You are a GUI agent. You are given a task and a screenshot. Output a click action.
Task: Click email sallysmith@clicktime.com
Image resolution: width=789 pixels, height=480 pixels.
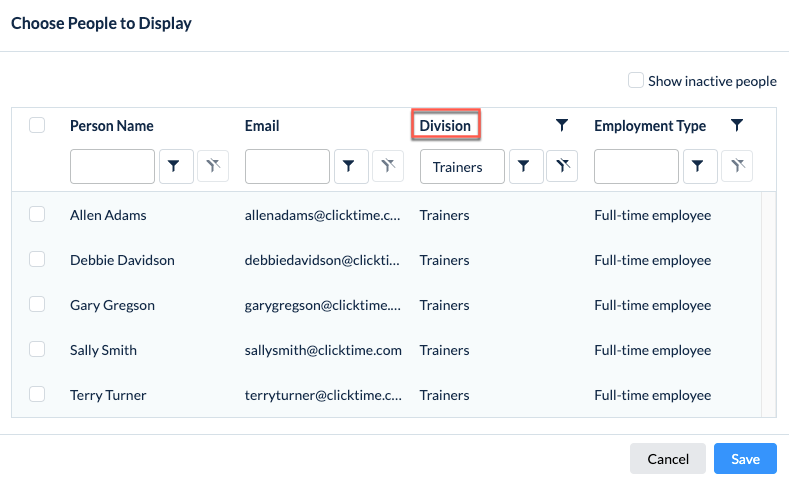[x=323, y=350]
